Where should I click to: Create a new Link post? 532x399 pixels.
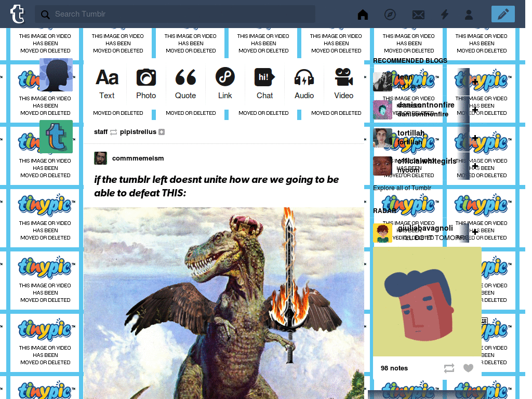click(x=225, y=84)
